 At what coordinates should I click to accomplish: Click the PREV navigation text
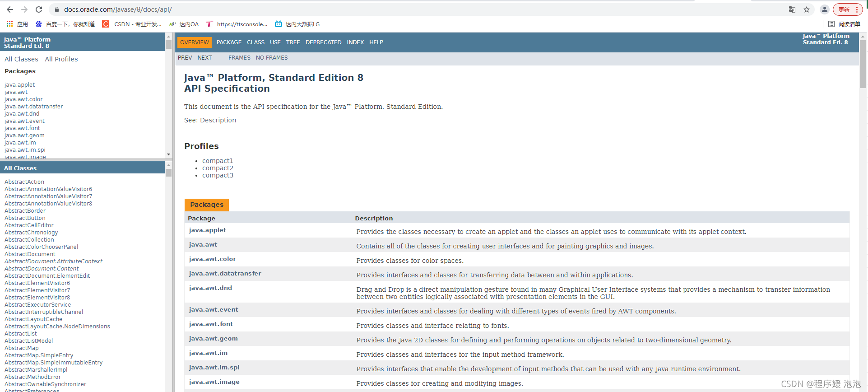click(x=185, y=57)
